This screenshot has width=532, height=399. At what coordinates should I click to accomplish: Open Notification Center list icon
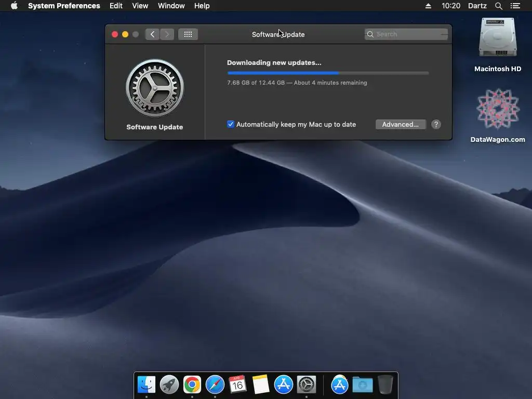[x=515, y=6]
